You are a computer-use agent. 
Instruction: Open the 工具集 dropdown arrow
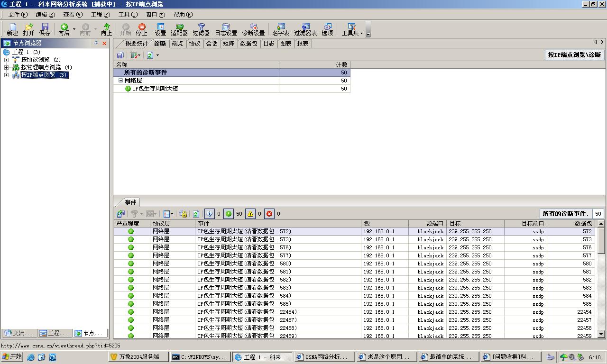pyautogui.click(x=361, y=33)
